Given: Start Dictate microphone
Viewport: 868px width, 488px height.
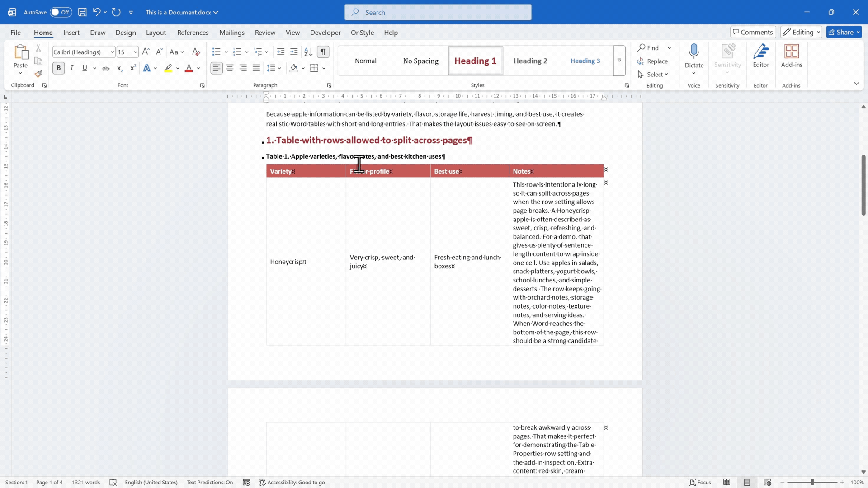Looking at the screenshot, I should (694, 51).
